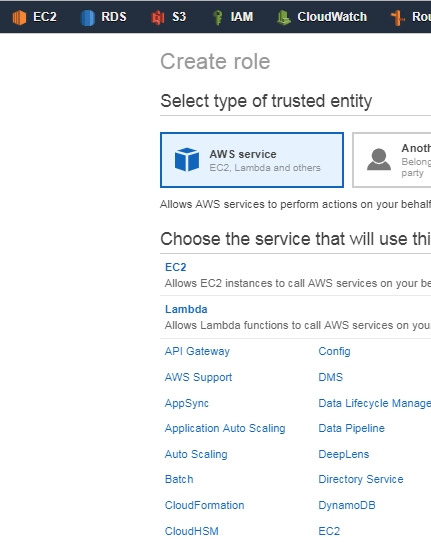Click the blue cube AWS service icon
Screen dimensions: 431x543
187,160
